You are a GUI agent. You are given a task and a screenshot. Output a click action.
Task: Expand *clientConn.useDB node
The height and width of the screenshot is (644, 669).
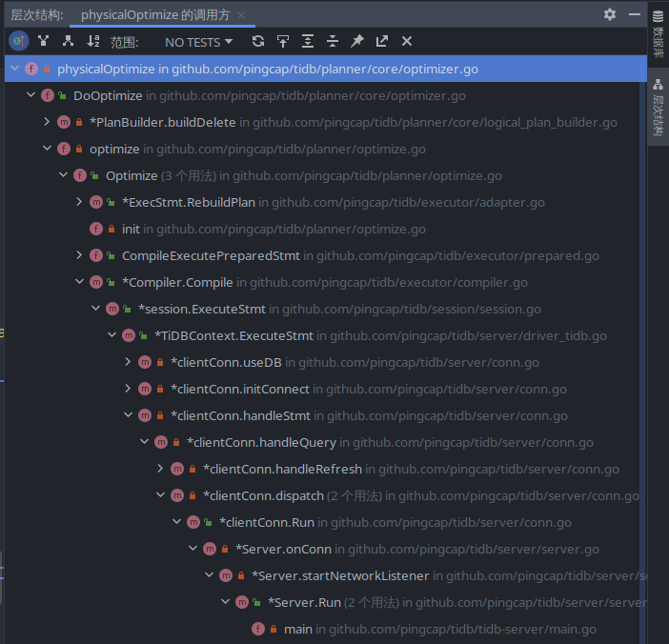coord(128,362)
